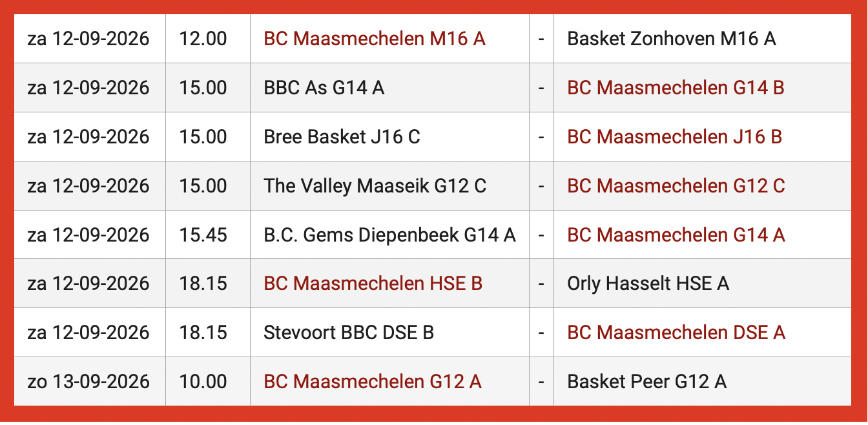The image size is (868, 425).
Task: Select the Bree Basket J16 C cell
Action: click(389, 137)
